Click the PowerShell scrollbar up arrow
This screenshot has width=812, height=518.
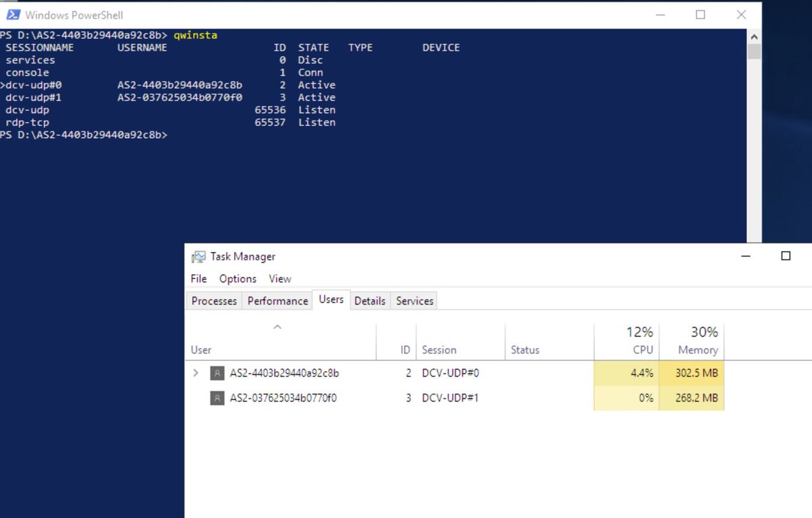pyautogui.click(x=754, y=36)
